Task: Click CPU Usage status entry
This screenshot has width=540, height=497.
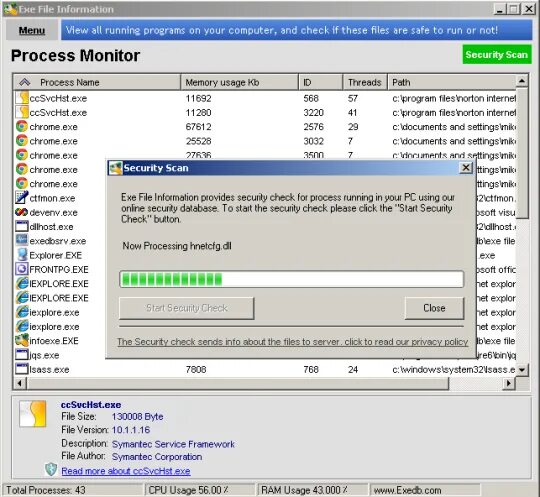Action: (188, 490)
